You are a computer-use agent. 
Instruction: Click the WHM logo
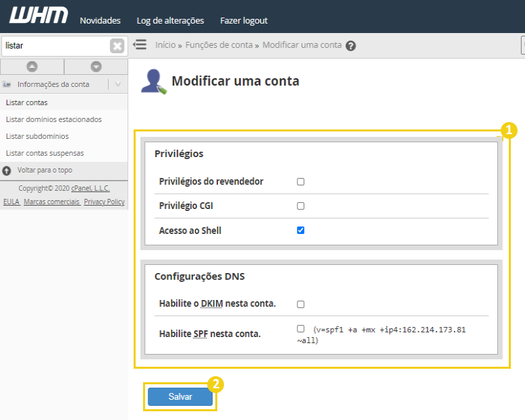click(38, 16)
